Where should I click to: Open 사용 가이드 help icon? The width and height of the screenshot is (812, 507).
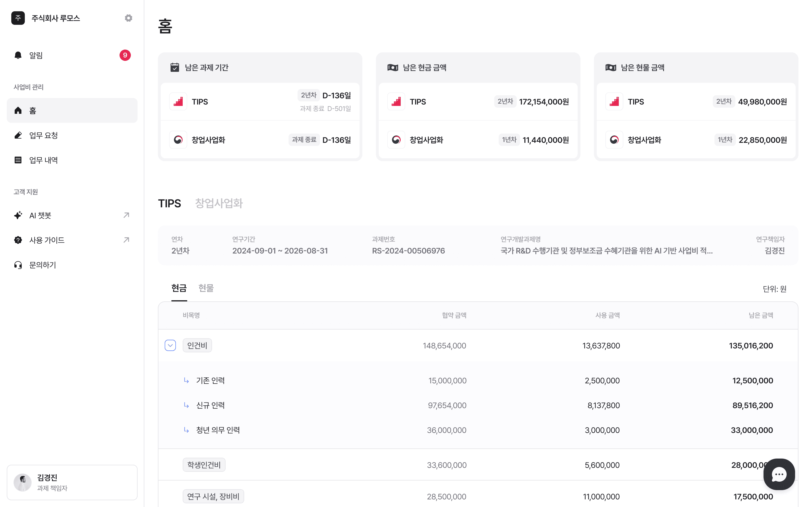click(18, 240)
